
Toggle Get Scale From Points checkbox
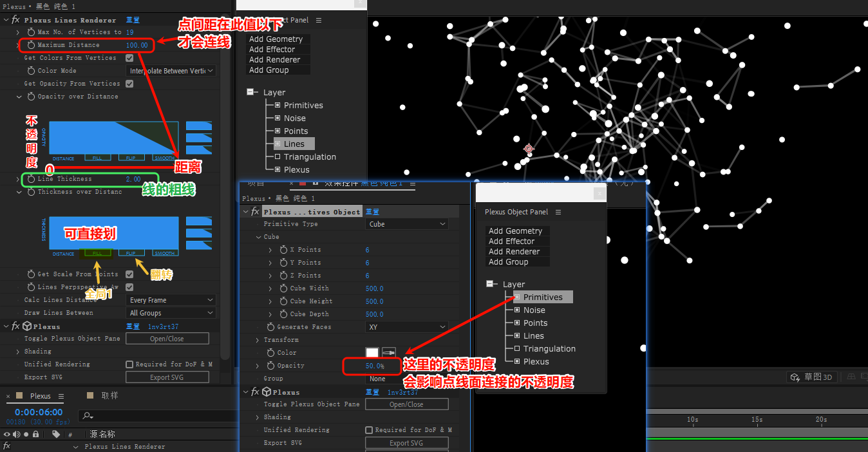click(x=129, y=274)
